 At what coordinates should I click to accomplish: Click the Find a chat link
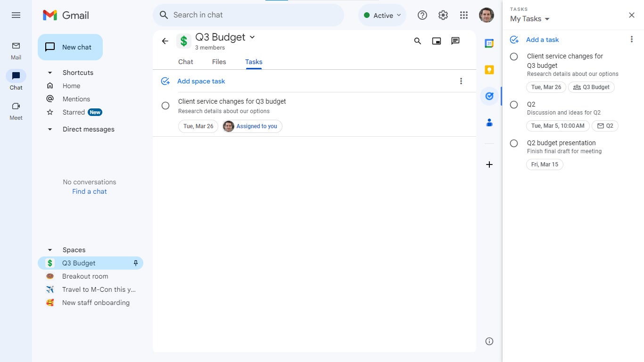[90, 191]
